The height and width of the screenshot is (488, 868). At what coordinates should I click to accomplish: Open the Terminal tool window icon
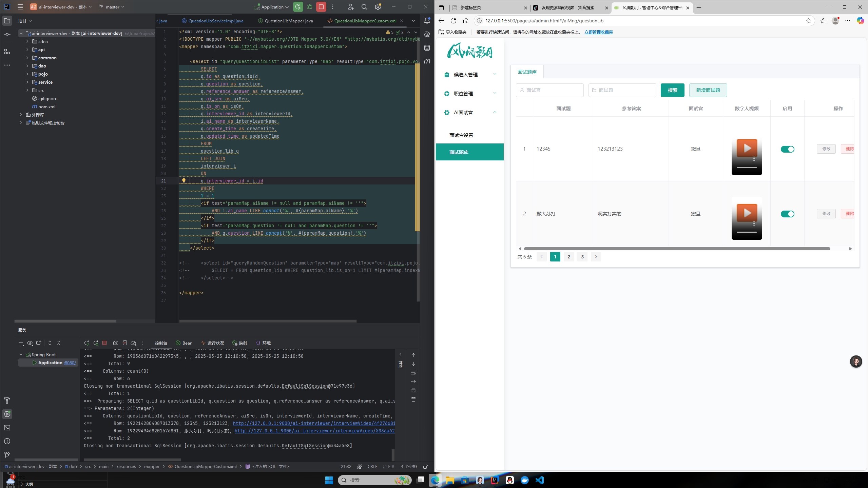pyautogui.click(x=7, y=428)
